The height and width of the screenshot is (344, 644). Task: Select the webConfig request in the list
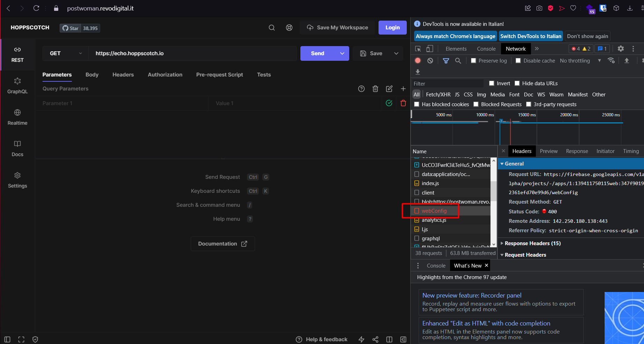click(434, 211)
